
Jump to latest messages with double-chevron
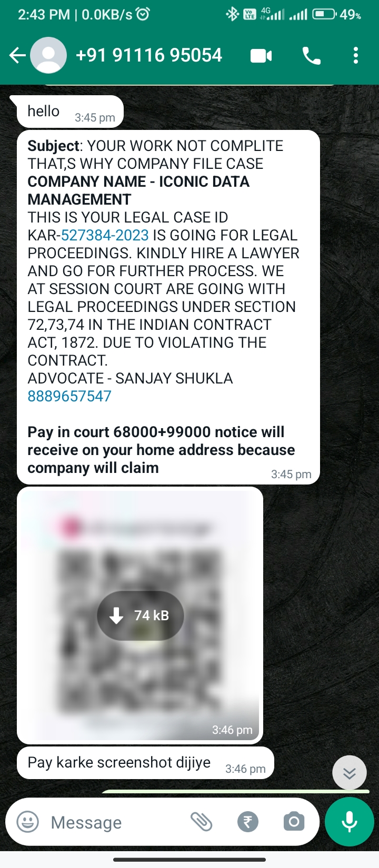350,773
